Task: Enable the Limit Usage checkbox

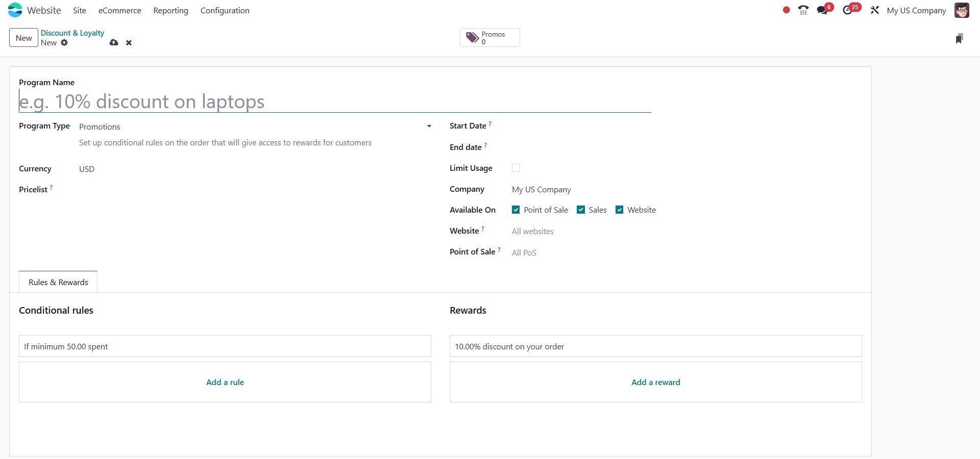Action: [x=516, y=168]
